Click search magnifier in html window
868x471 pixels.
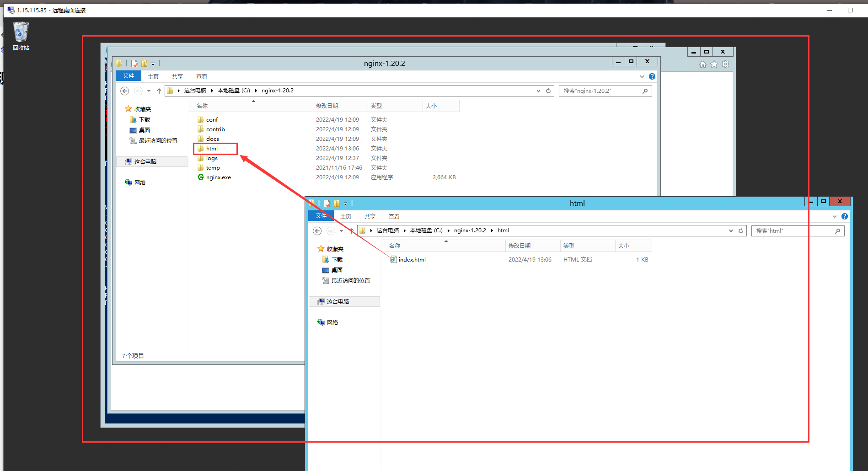tap(837, 230)
